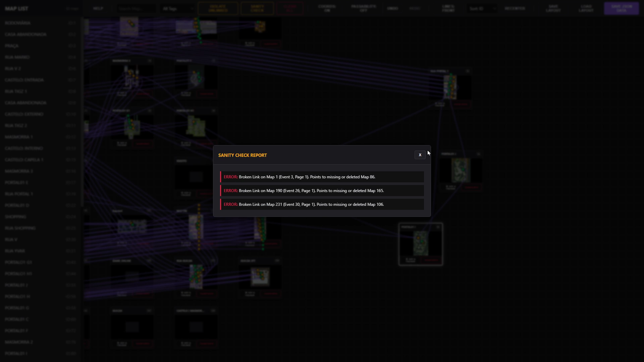This screenshot has height=362, width=644.
Task: Select CASTELO: EXTERNO in the map list
Action: point(40,114)
